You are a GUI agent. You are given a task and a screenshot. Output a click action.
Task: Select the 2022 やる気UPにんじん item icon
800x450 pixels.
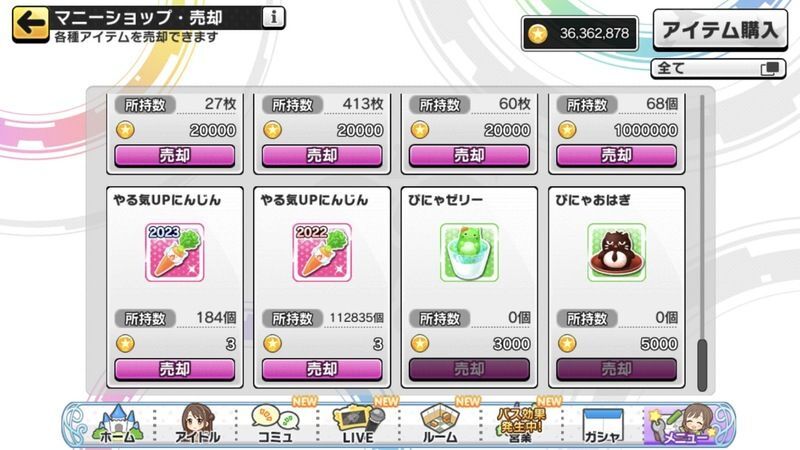click(322, 253)
